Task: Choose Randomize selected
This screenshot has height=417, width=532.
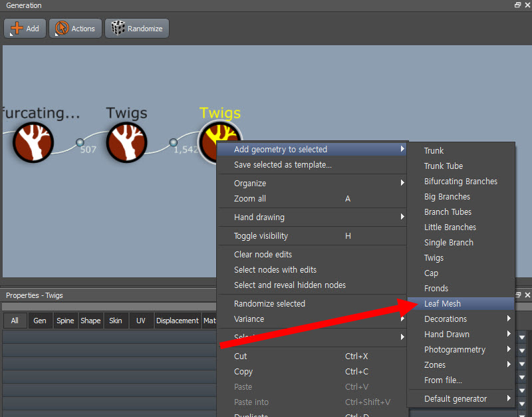Action: pyautogui.click(x=312, y=304)
